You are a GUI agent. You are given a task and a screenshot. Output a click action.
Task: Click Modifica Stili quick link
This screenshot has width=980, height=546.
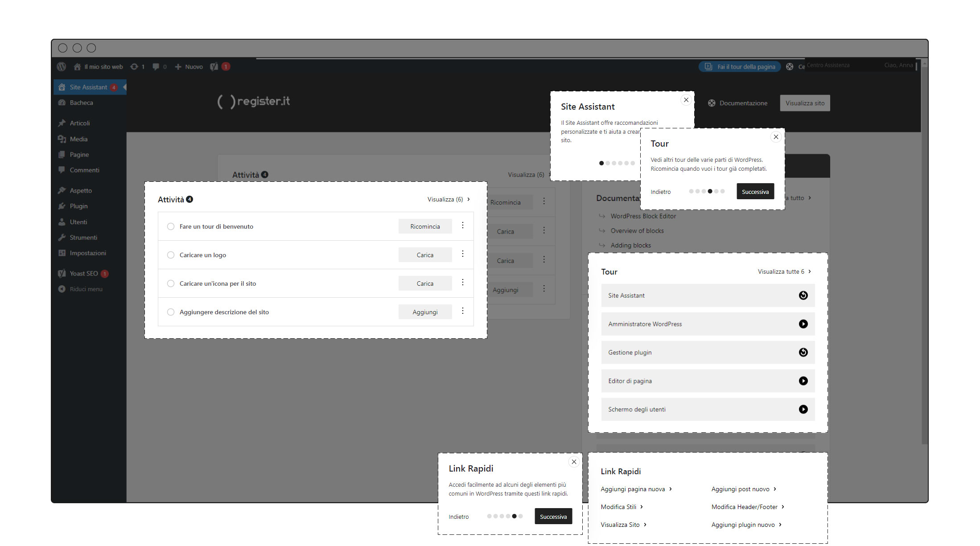tap(622, 507)
